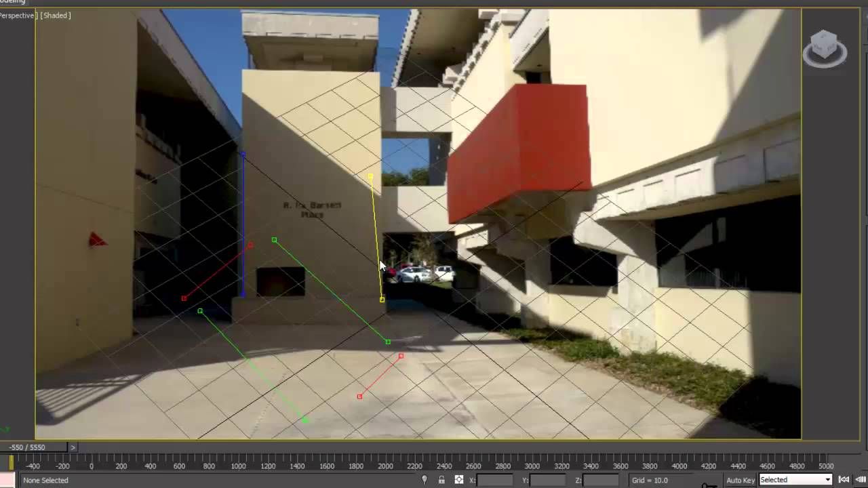The width and height of the screenshot is (868, 488).
Task: Click the 'Grid = 10.0' status text
Action: (650, 480)
